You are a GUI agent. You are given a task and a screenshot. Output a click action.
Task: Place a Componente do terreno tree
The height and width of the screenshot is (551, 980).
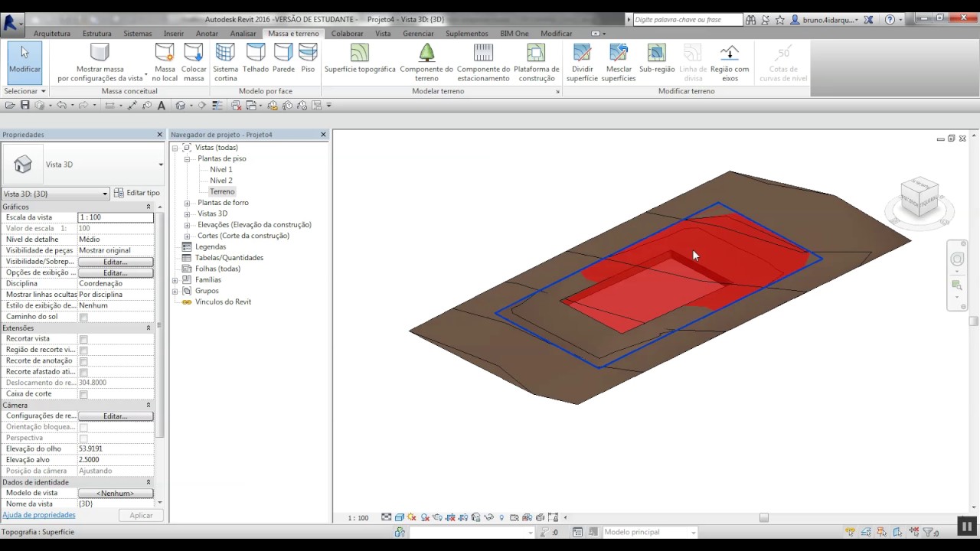(x=426, y=63)
